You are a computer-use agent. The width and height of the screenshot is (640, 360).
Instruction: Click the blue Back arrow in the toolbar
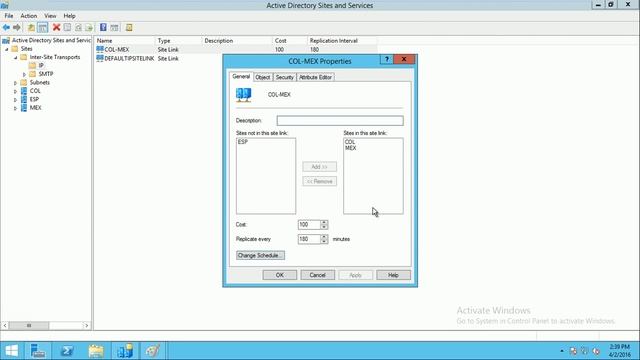pos(6,27)
